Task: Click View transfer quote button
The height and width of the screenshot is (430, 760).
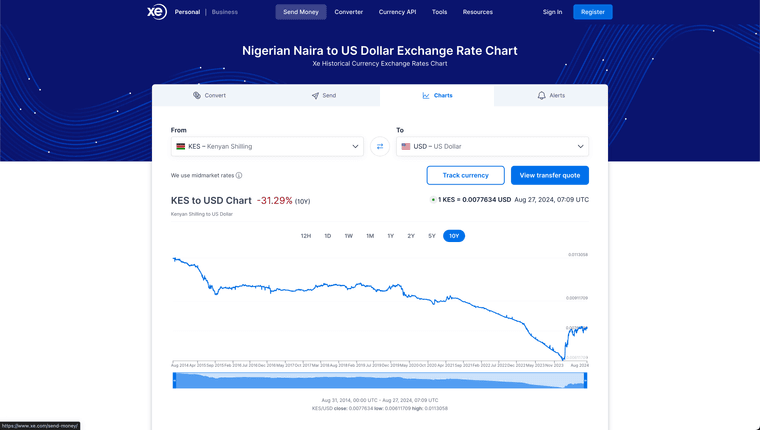Action: pos(550,175)
